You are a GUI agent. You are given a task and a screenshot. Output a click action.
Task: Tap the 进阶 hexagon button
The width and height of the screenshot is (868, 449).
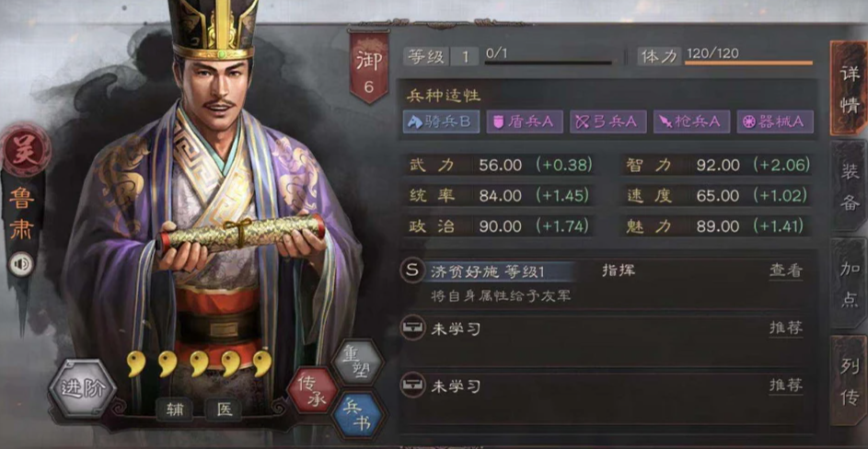(x=82, y=388)
